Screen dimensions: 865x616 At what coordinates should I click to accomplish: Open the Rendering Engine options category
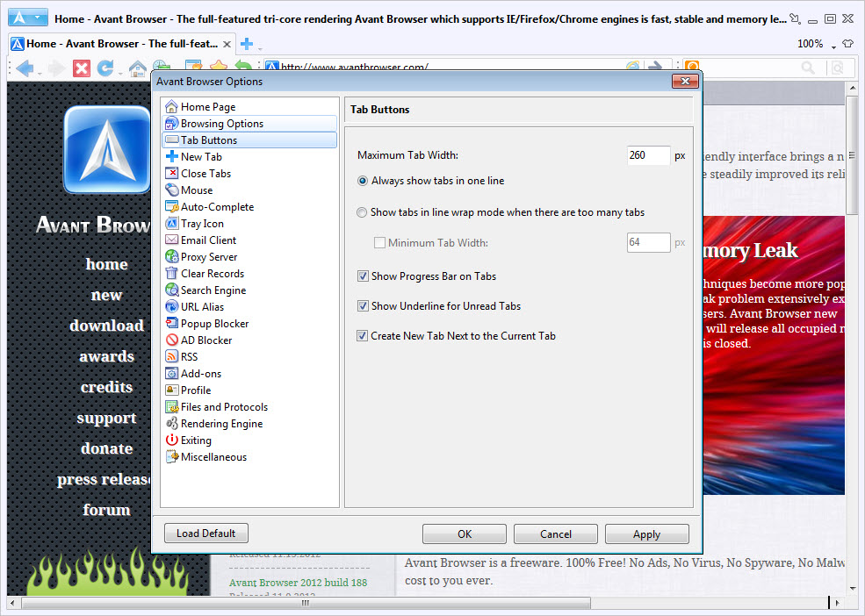click(x=221, y=424)
